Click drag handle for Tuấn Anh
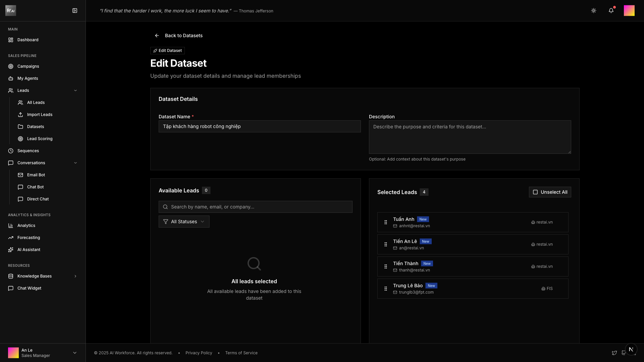The height and width of the screenshot is (362, 644). (386, 222)
